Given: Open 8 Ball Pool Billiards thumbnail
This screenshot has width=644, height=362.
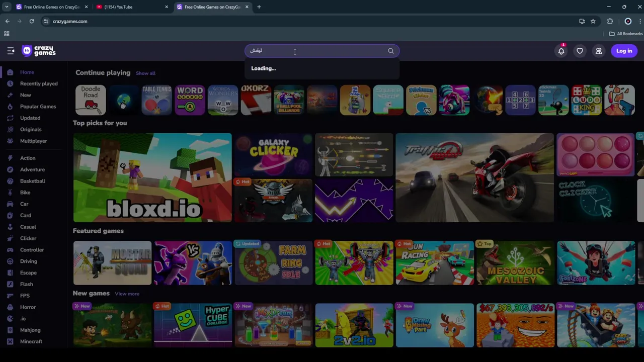Looking at the screenshot, I should coord(289,100).
